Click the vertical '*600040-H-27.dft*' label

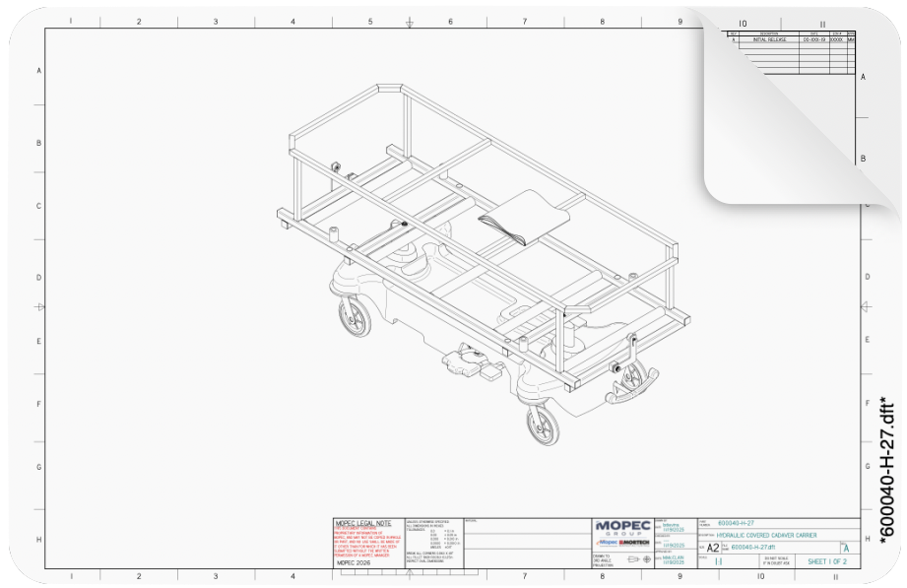pos(886,470)
